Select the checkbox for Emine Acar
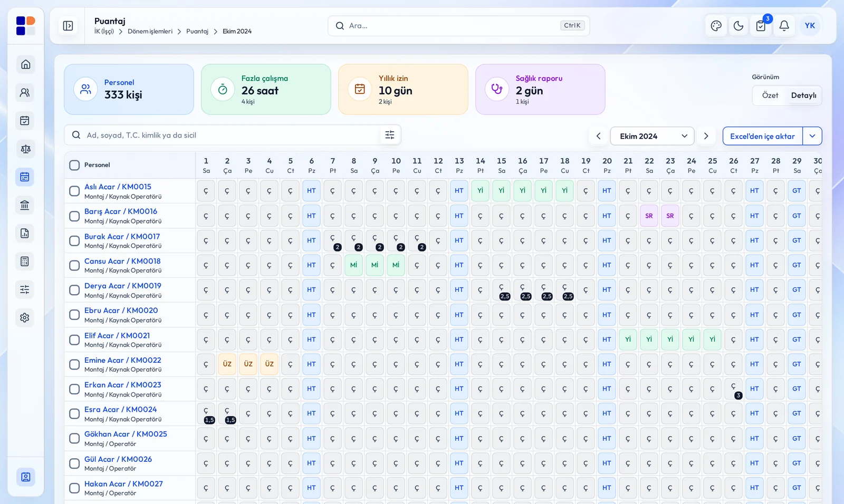Viewport: 844px width, 504px height. coord(74,364)
